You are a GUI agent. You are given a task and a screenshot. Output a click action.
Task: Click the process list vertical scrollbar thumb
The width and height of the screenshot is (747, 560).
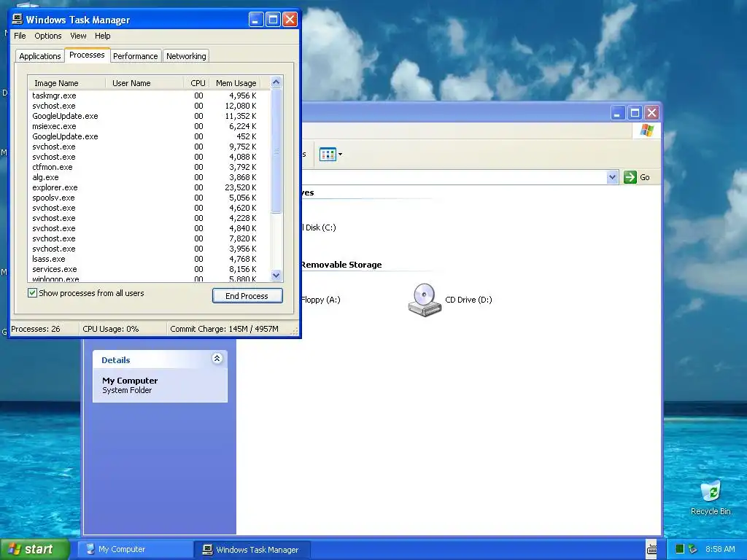[x=276, y=150]
